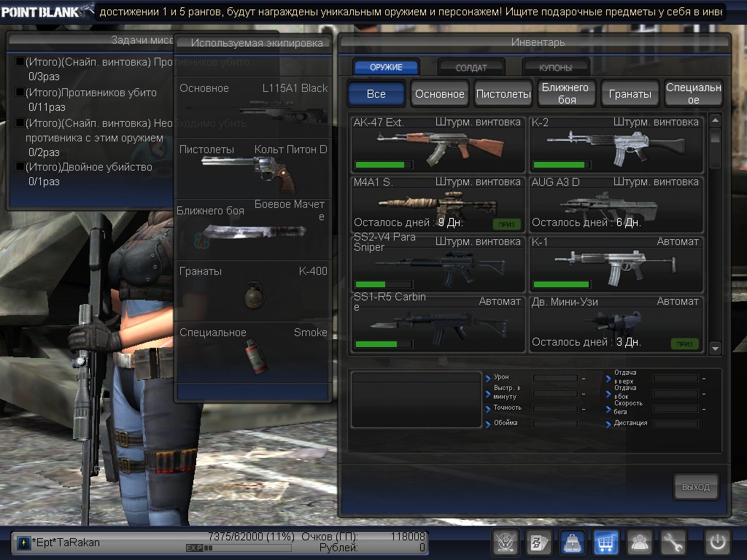Viewport: 747px width, 560px height.
Task: Click the power exit icon
Action: pos(718,542)
